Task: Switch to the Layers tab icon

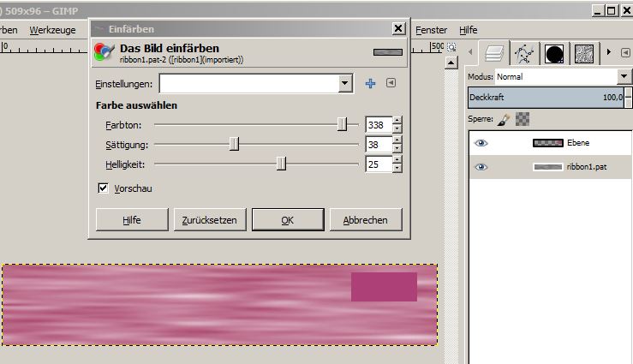Action: pos(494,53)
